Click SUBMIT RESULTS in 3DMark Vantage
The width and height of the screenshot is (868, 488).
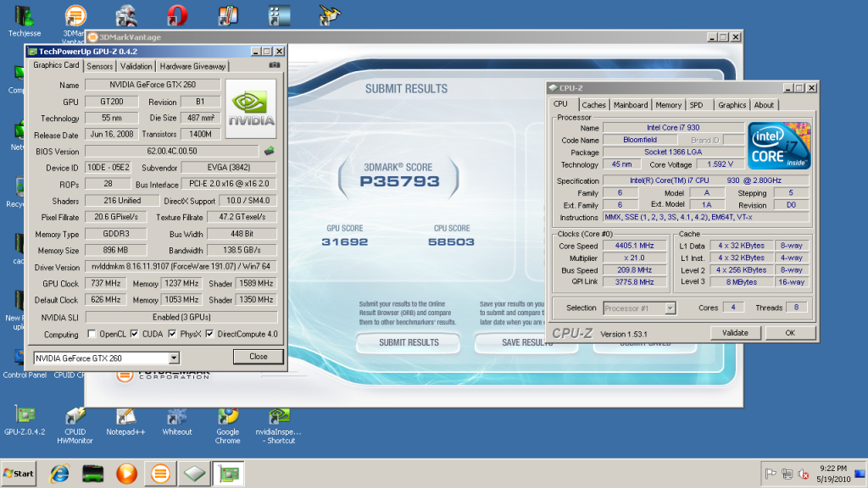pos(409,342)
